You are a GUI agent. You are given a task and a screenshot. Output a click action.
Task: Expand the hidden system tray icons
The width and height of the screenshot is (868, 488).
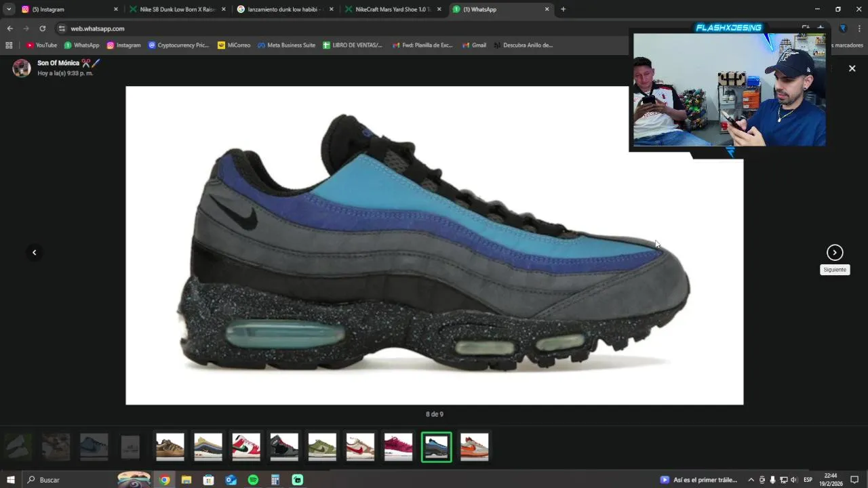coord(751,480)
